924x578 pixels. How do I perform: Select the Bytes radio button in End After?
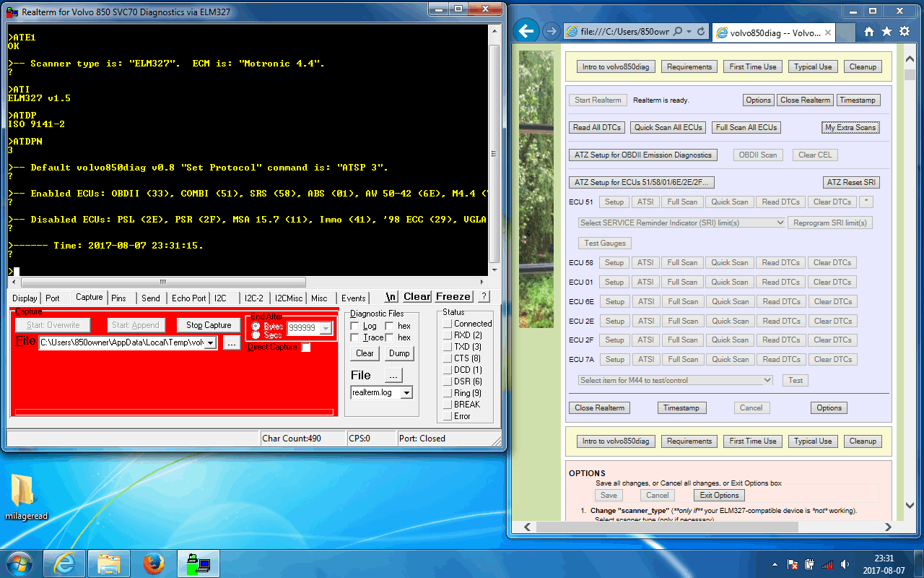click(x=256, y=326)
